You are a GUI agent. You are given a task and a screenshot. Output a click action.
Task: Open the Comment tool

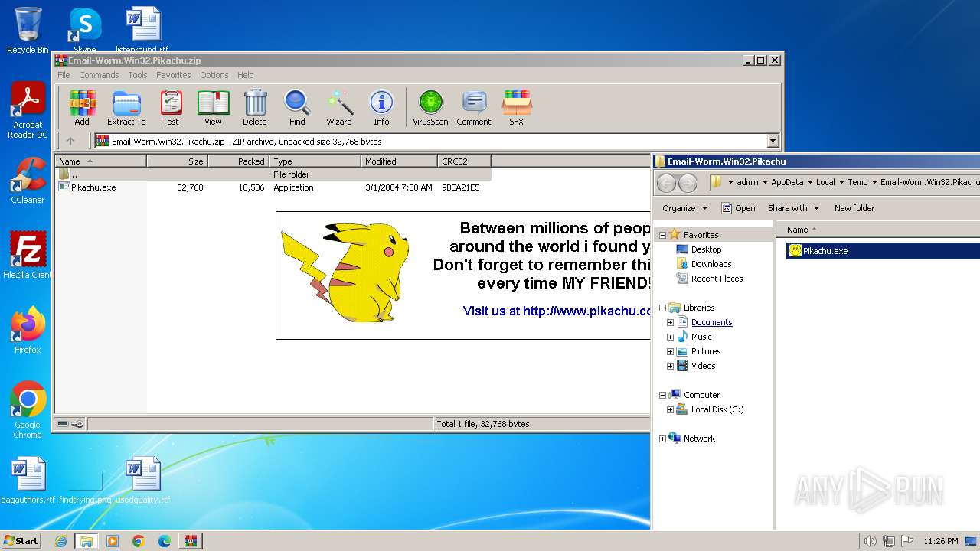point(474,107)
